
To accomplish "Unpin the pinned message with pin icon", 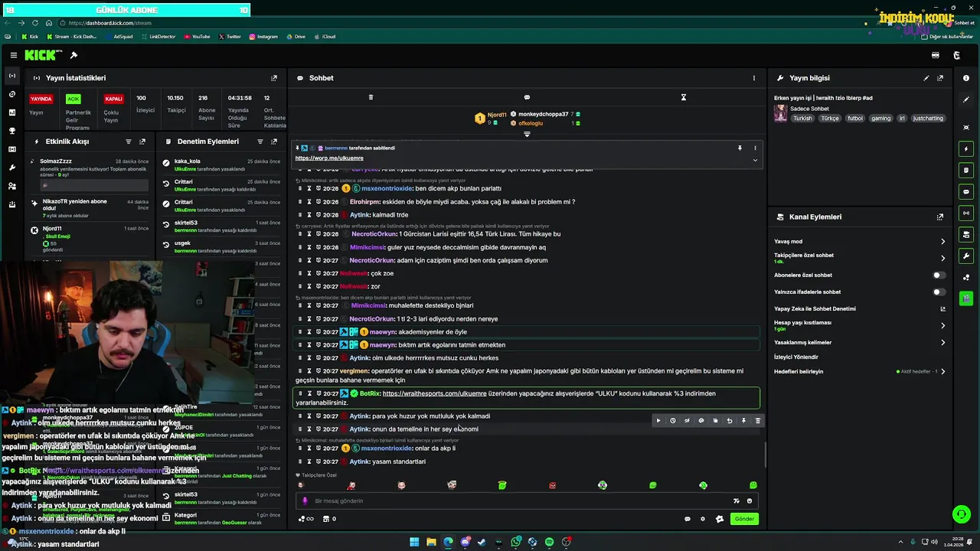I will click(x=740, y=148).
